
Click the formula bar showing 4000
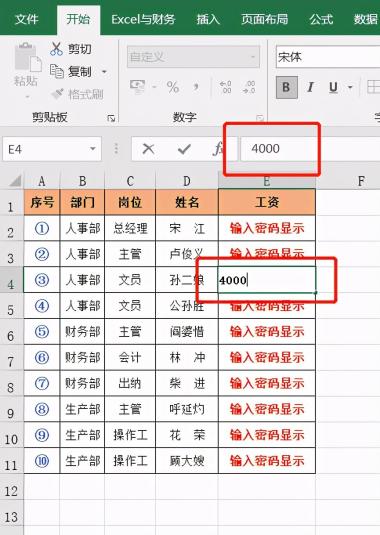[310, 149]
